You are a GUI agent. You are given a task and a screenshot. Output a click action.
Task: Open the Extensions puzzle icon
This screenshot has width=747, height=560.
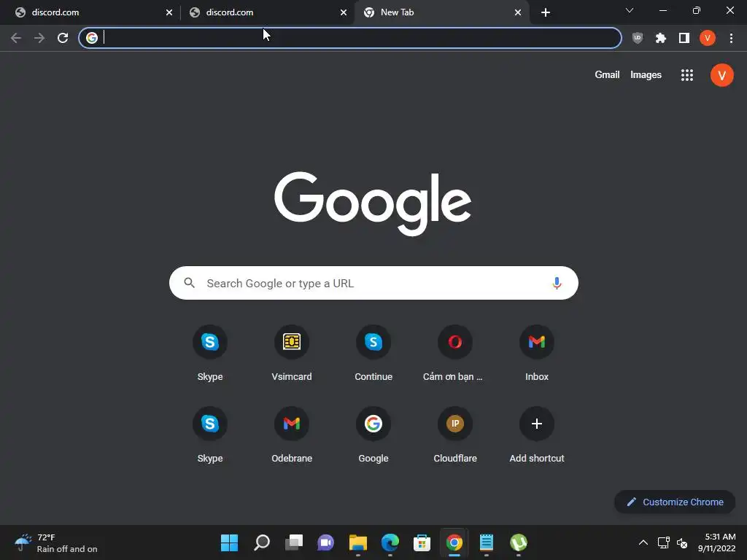pos(661,38)
